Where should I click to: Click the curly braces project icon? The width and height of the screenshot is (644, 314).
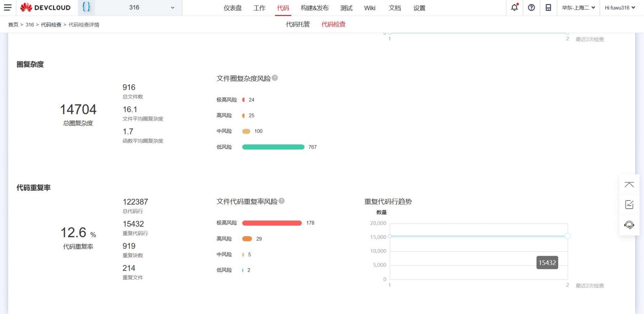click(86, 7)
